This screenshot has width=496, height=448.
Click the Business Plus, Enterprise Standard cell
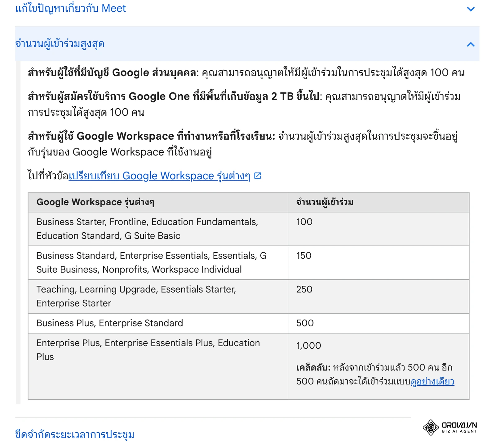[158, 323]
